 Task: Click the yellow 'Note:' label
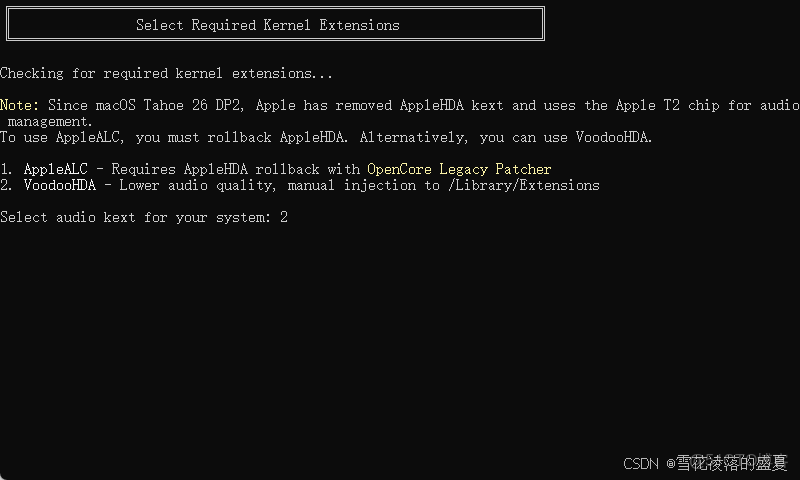[x=19, y=105]
